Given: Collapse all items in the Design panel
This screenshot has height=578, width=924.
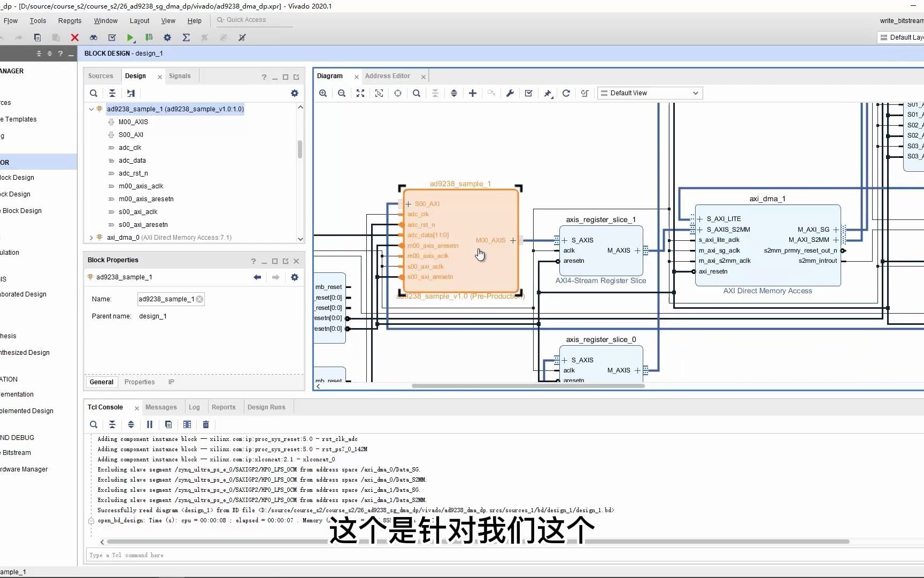Looking at the screenshot, I should [112, 93].
